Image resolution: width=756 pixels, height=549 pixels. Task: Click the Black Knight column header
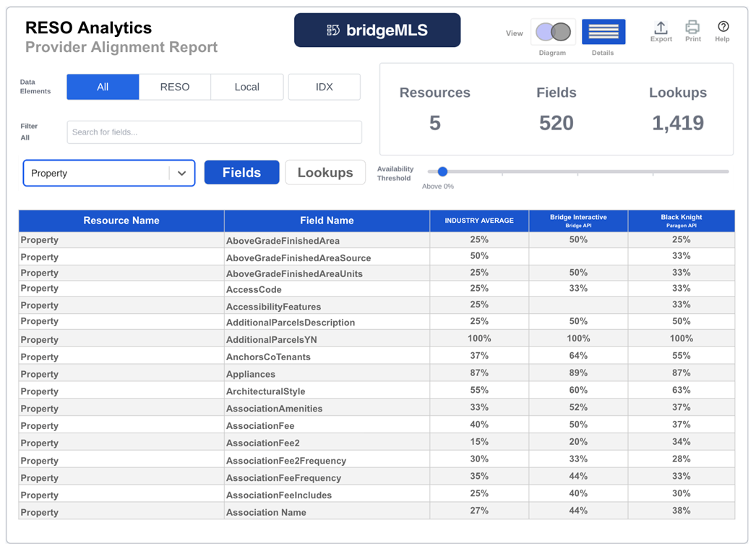682,221
